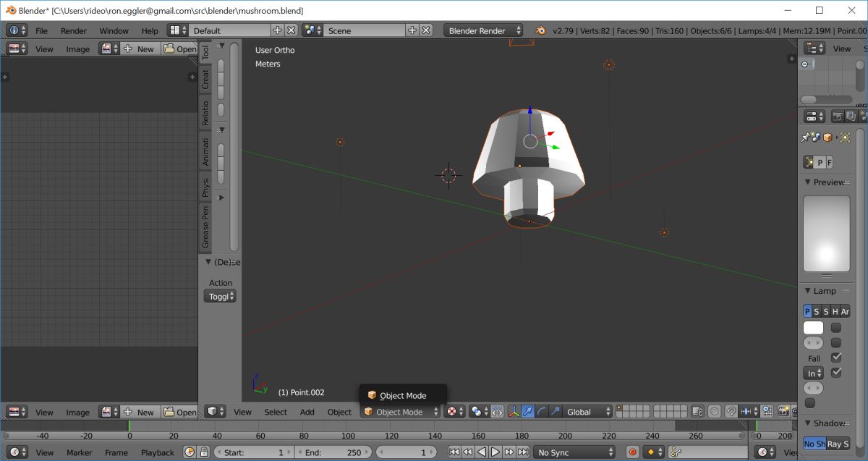Open the Help menu

tap(150, 30)
